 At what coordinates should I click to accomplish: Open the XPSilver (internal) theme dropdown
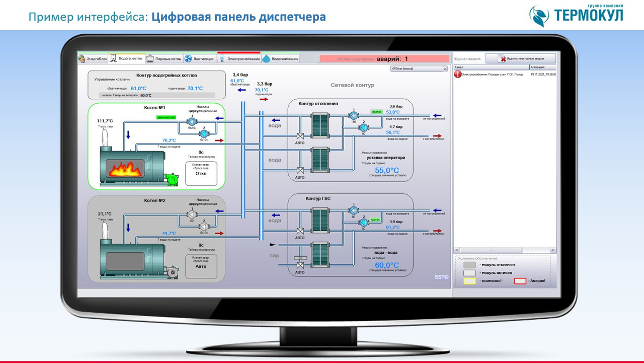click(419, 69)
